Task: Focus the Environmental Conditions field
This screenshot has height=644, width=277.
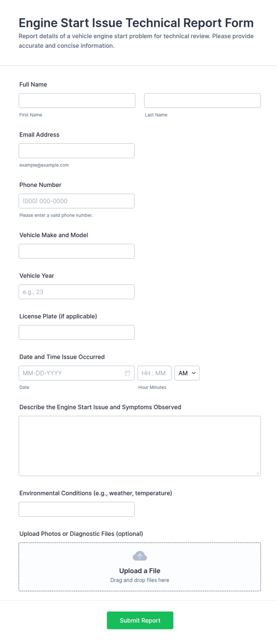Action: coord(77,509)
